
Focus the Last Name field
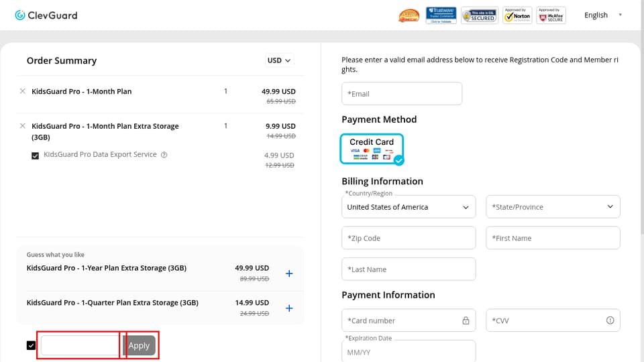[x=409, y=269]
